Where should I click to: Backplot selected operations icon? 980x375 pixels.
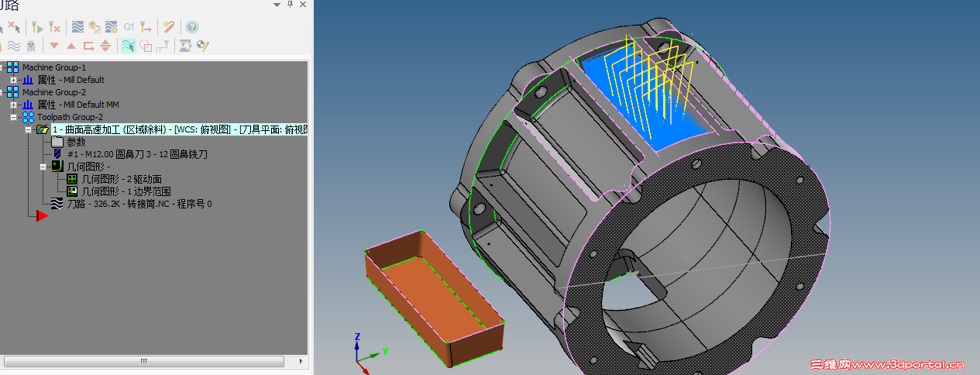(77, 26)
